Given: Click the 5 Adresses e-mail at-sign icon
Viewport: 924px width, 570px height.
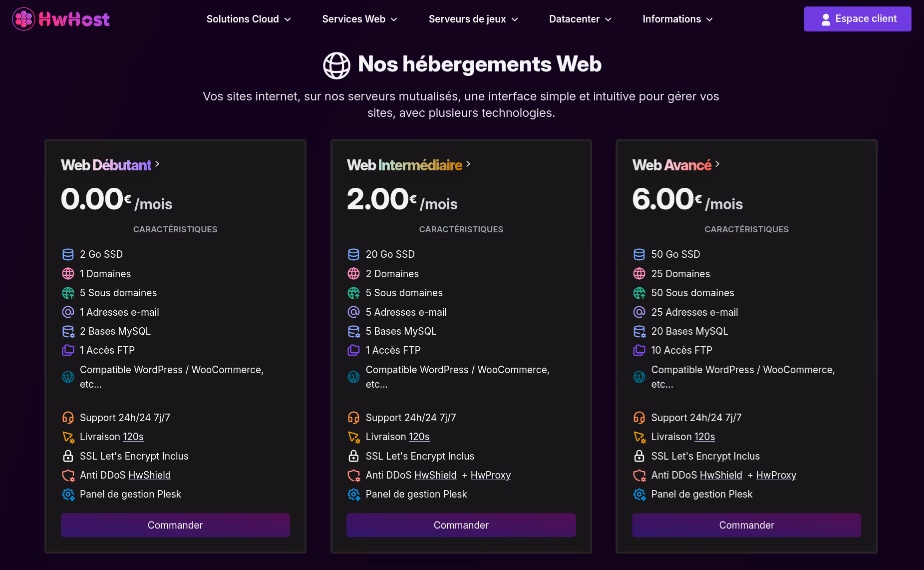Looking at the screenshot, I should pos(353,312).
